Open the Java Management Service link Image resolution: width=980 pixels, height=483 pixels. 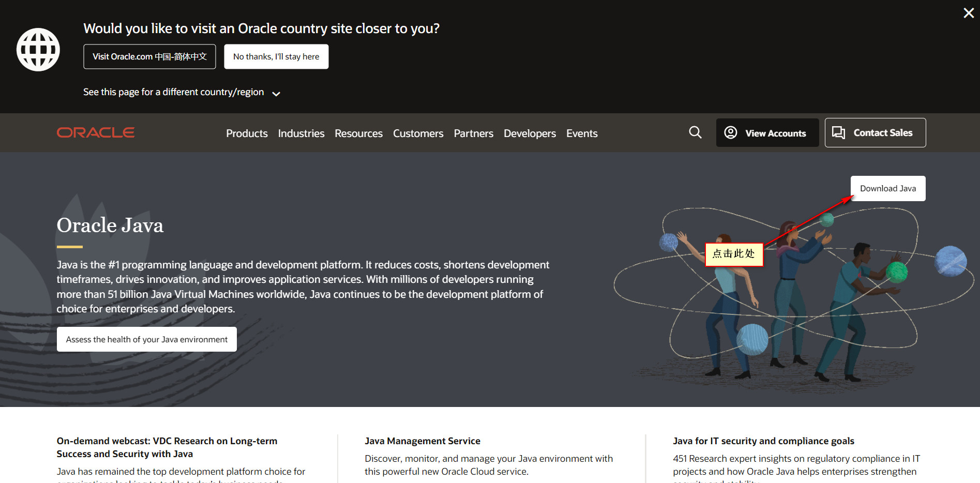tap(423, 441)
